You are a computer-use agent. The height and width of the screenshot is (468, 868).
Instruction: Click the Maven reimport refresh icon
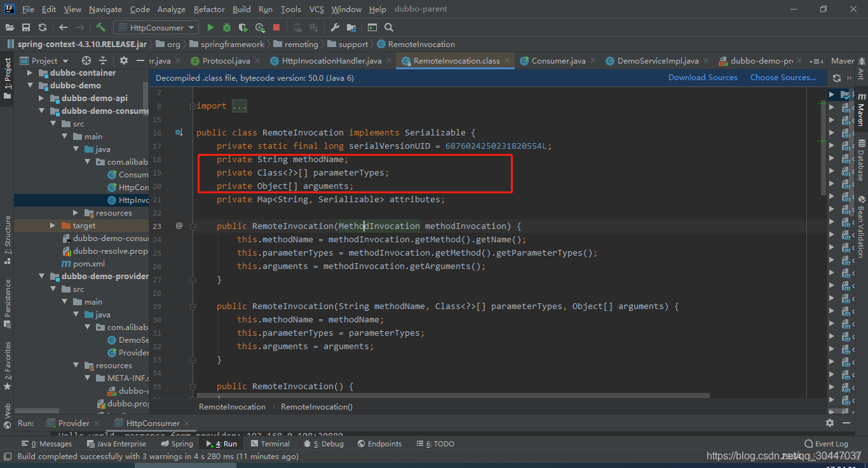click(x=837, y=78)
